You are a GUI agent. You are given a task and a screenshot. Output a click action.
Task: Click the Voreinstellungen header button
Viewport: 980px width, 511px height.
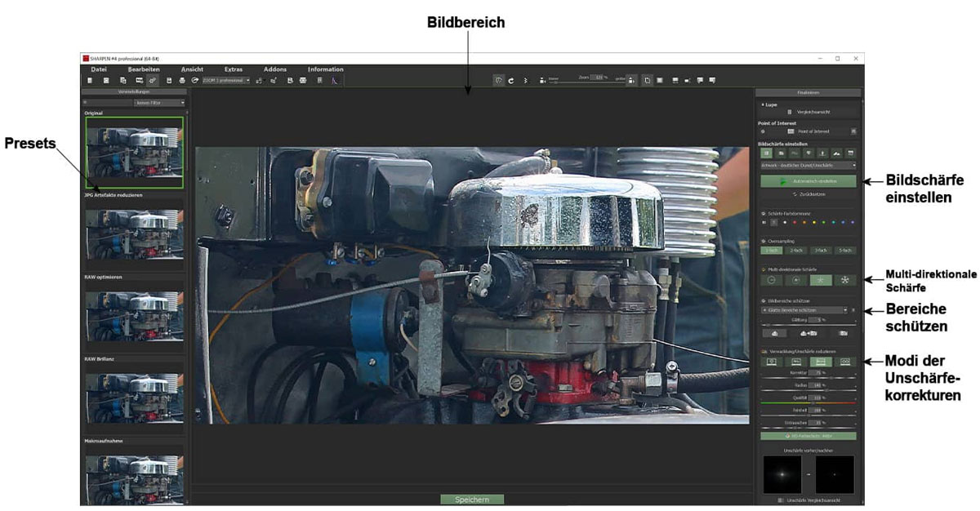(x=133, y=92)
